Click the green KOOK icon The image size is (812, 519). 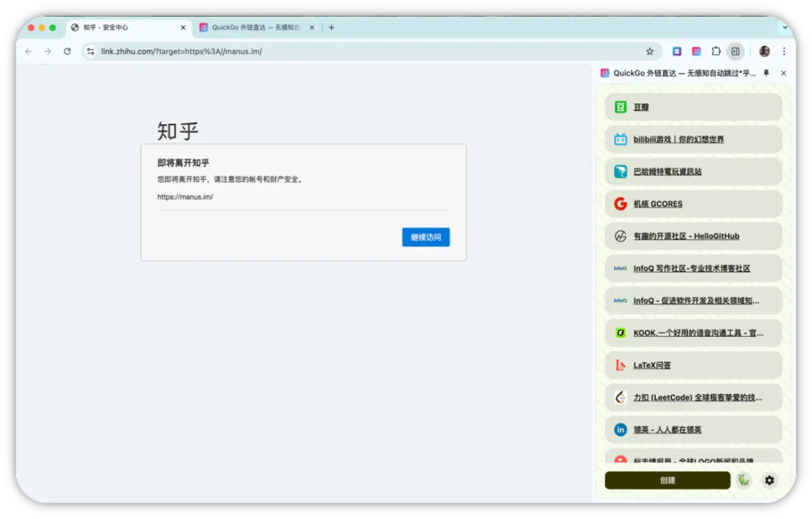(620, 333)
